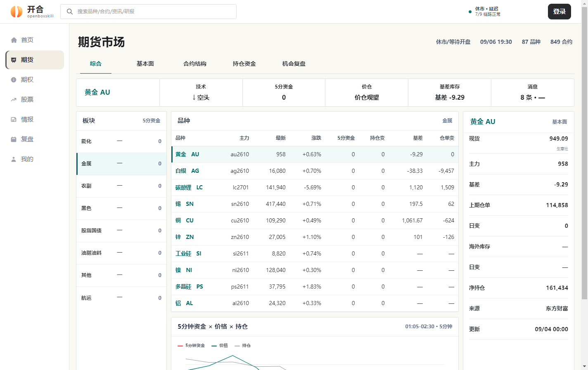Switch to the 综合 tab
588x370 pixels.
coord(96,64)
